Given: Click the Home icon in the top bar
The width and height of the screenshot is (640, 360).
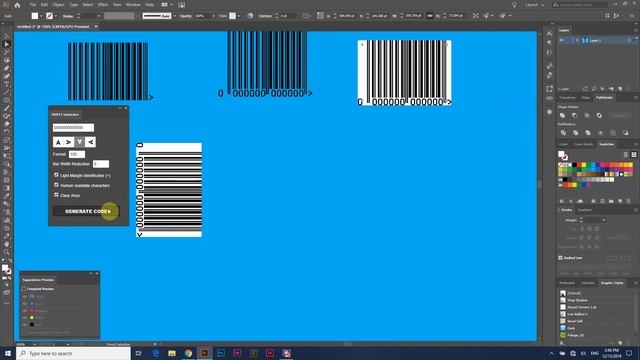Looking at the screenshot, I should 17,5.
